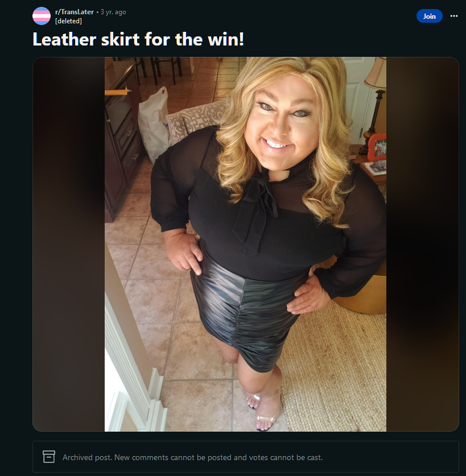Click the blurred right side of the image

pyautogui.click(x=422, y=244)
